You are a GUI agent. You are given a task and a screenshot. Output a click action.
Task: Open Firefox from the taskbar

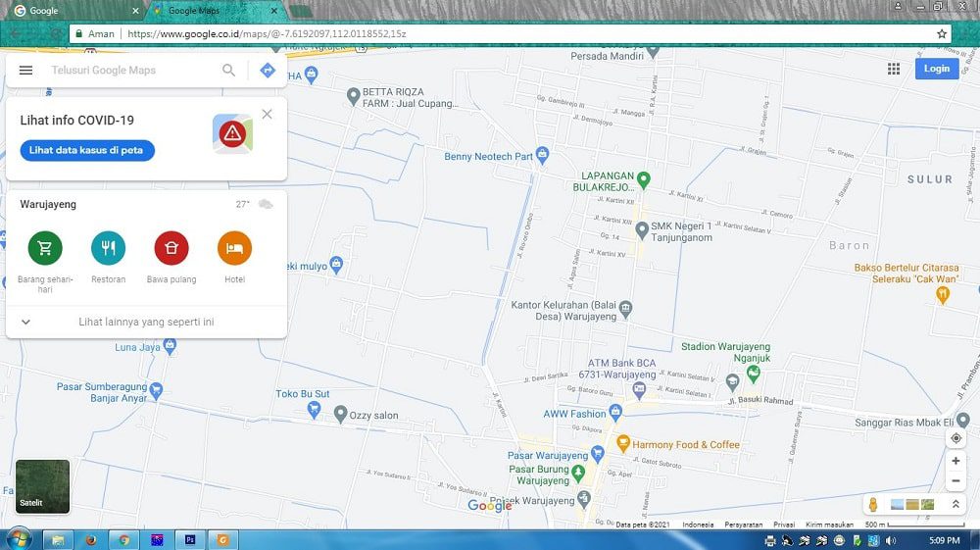point(91,540)
